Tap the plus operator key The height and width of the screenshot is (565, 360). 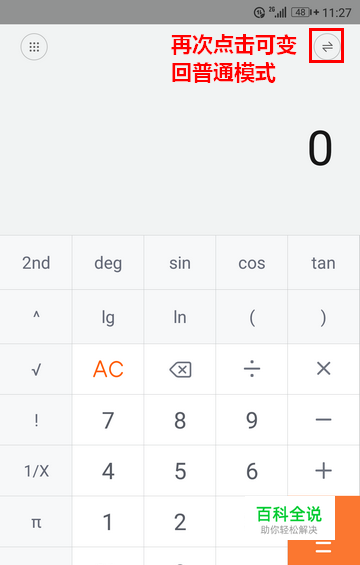click(324, 471)
